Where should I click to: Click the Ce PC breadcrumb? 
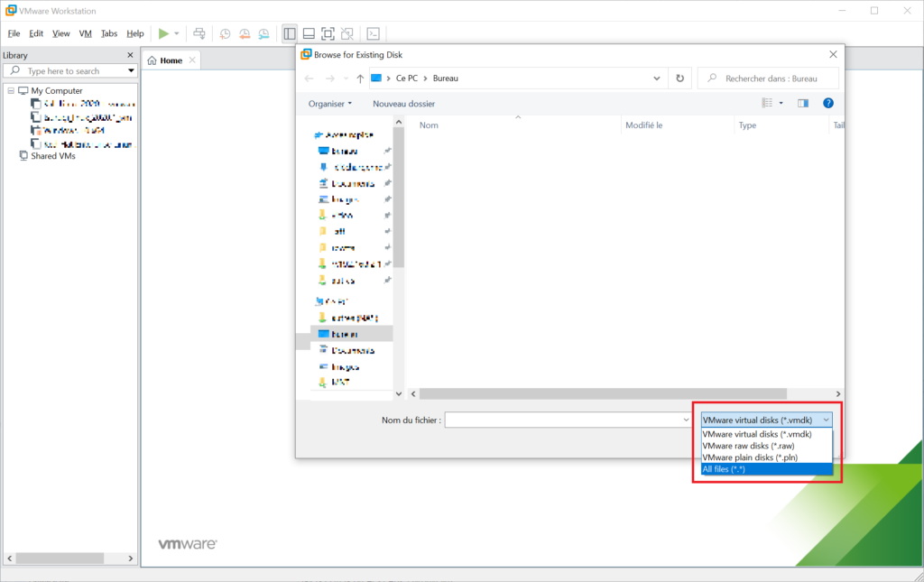coord(407,79)
